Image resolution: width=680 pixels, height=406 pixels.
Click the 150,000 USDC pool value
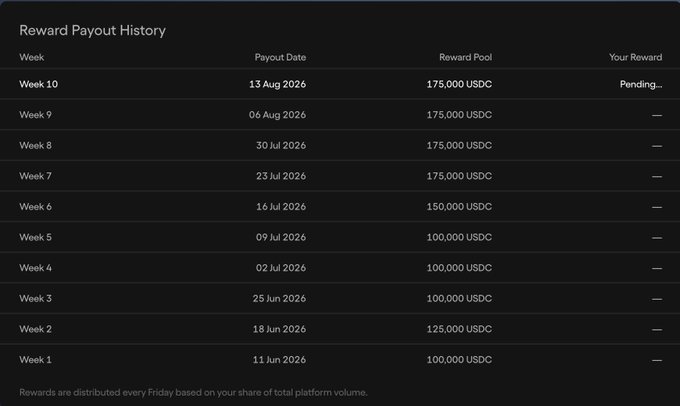tap(459, 206)
